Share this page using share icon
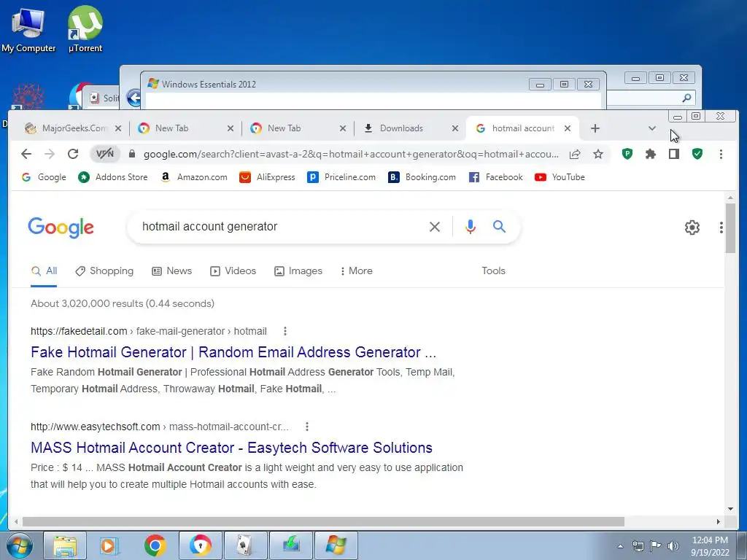747x560 pixels. tap(575, 154)
